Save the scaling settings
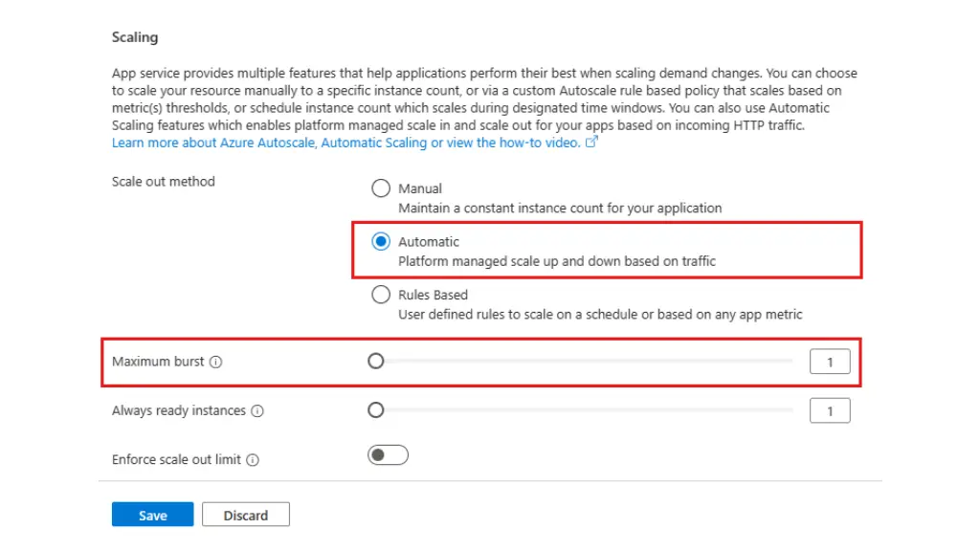The width and height of the screenshot is (980, 551). point(152,515)
